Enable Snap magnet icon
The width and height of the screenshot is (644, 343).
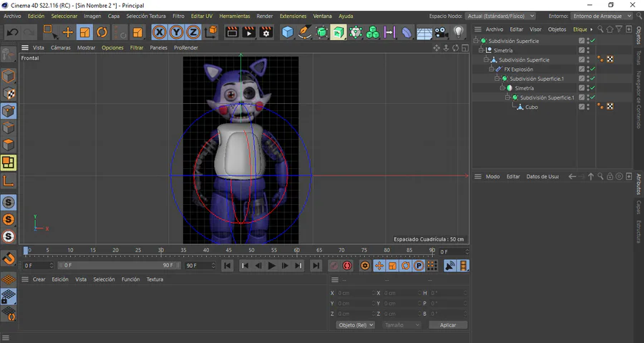[9, 259]
